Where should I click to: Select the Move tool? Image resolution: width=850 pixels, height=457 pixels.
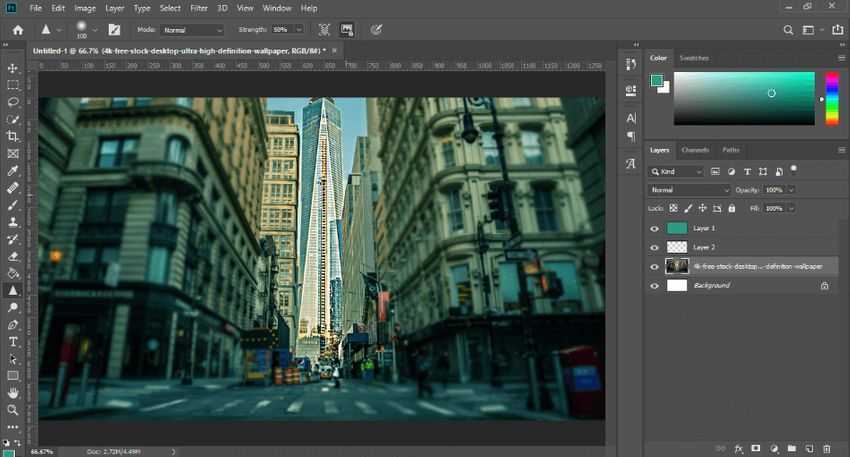pos(13,68)
